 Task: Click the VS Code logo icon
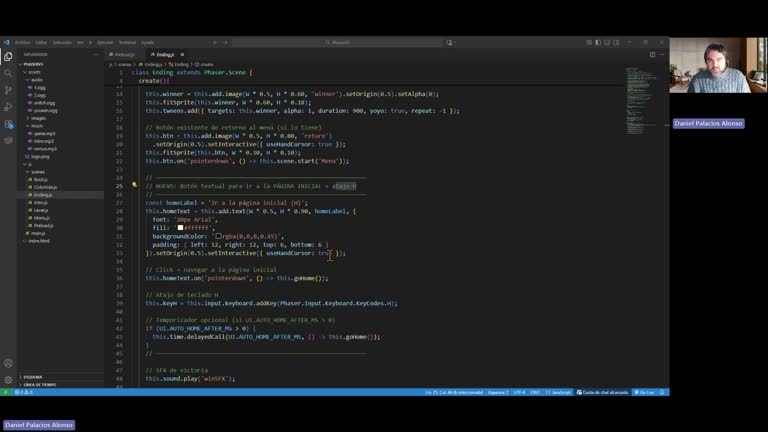point(6,43)
